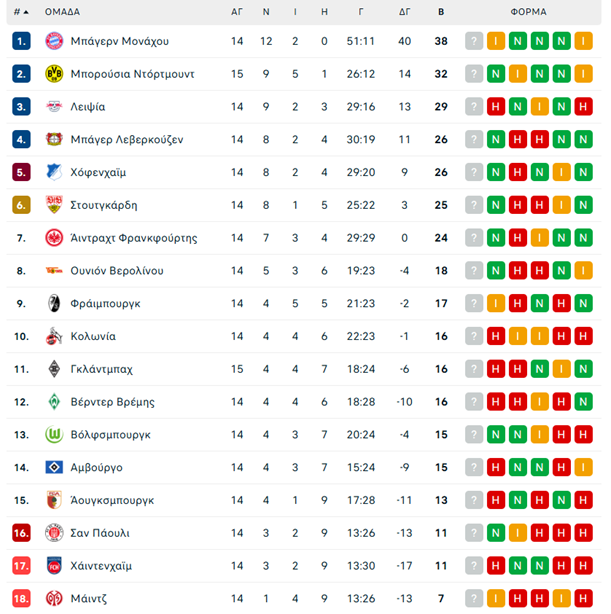Sort table by the # rank column

coord(20,12)
